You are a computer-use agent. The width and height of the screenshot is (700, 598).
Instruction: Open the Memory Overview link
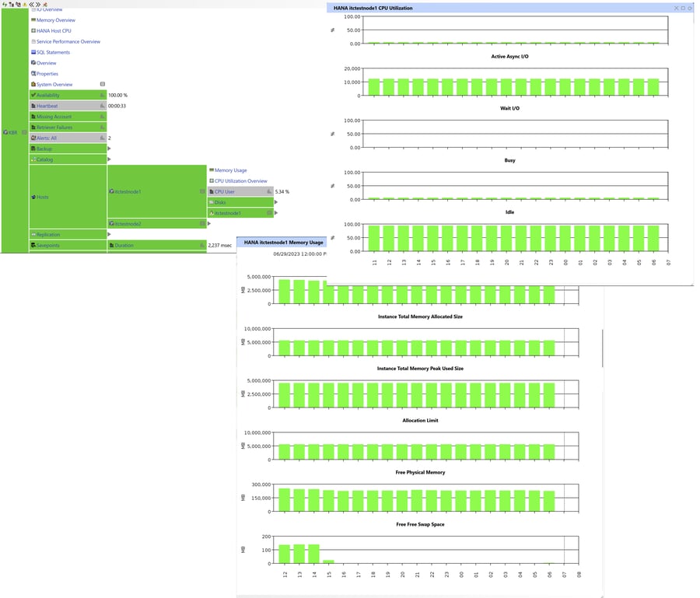pyautogui.click(x=56, y=20)
